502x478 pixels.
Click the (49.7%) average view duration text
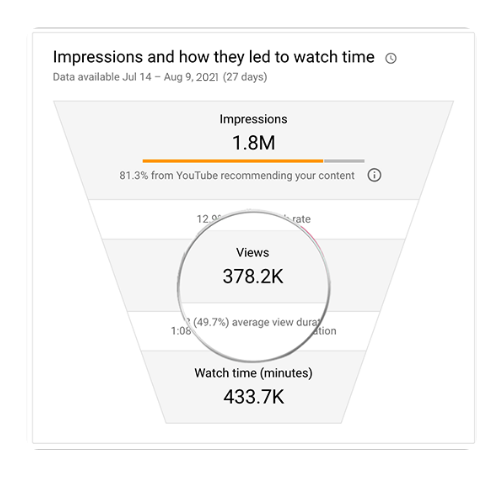(256, 322)
